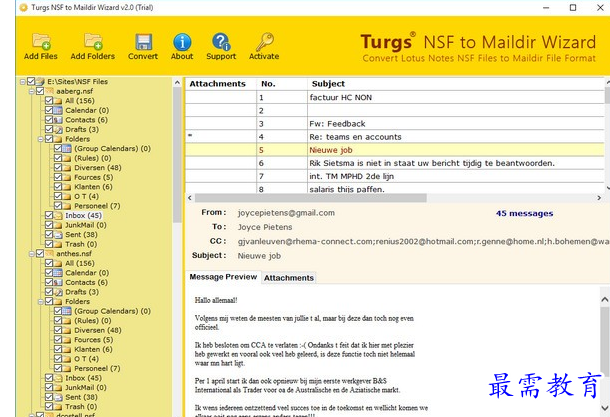Select highlighted message 'Nieuwe job'
This screenshot has width=610, height=417.
395,150
